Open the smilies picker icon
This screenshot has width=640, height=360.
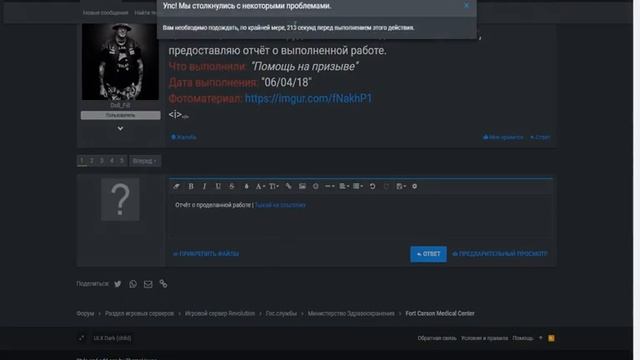[x=316, y=186]
